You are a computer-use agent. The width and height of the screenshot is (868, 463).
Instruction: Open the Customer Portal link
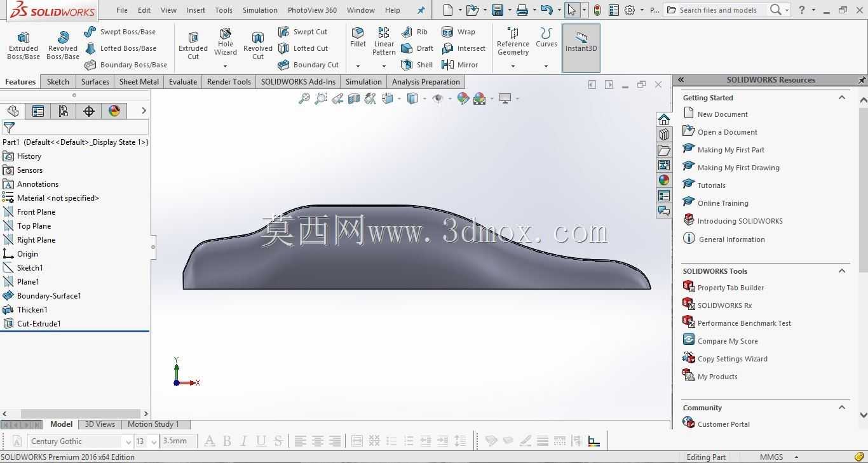point(724,424)
